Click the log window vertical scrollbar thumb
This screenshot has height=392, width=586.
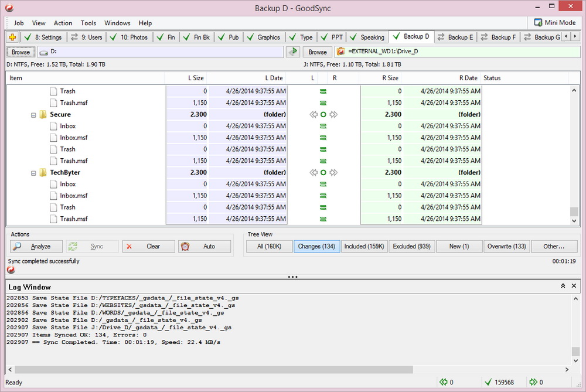pos(575,351)
